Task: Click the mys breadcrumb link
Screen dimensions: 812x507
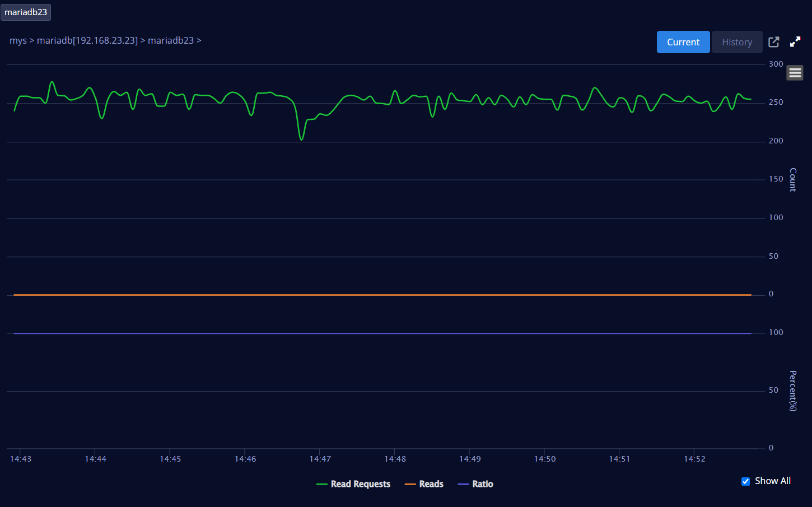Action: pos(18,40)
